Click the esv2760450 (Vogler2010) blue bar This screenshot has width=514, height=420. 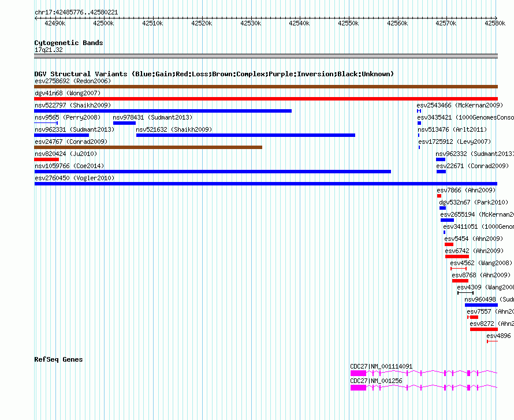(266, 184)
